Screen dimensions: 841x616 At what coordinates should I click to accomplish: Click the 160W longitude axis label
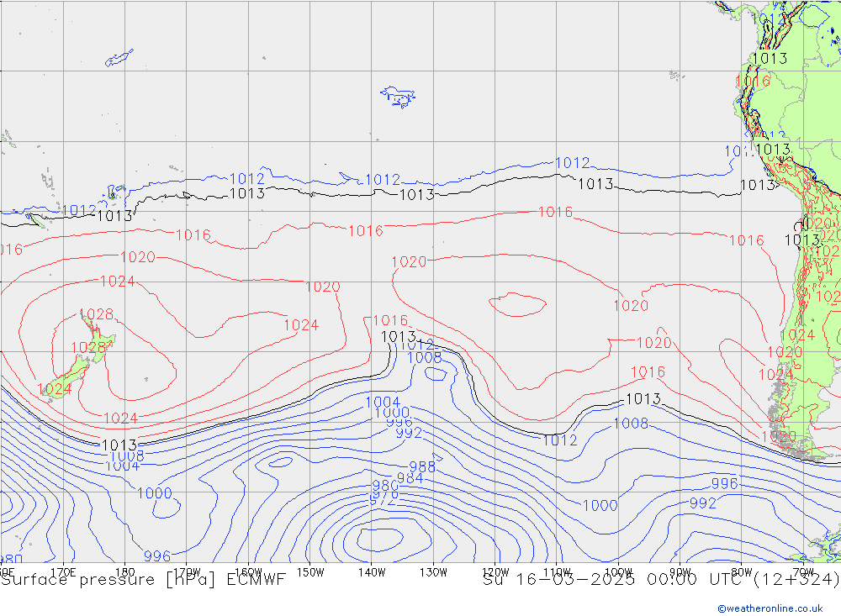point(248,572)
